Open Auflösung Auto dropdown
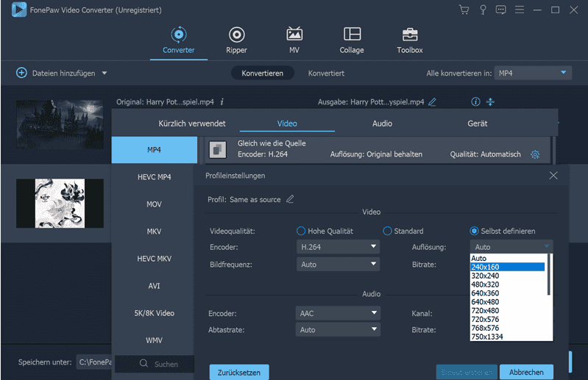Viewport: 588px width, 380px height. coord(511,247)
